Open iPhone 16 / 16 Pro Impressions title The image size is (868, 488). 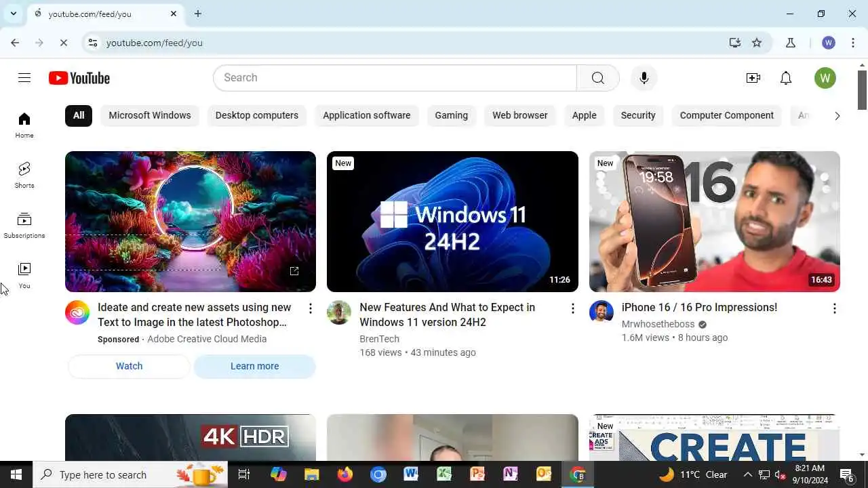[699, 308]
